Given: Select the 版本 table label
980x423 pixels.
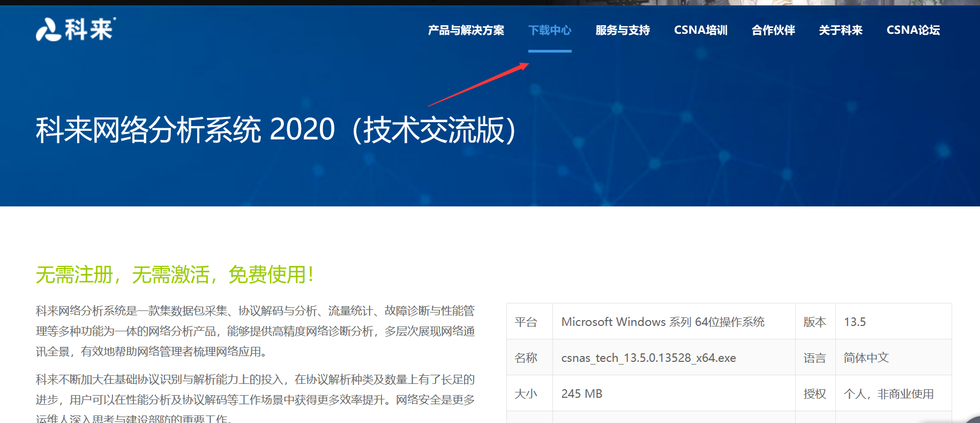Looking at the screenshot, I should click(814, 322).
